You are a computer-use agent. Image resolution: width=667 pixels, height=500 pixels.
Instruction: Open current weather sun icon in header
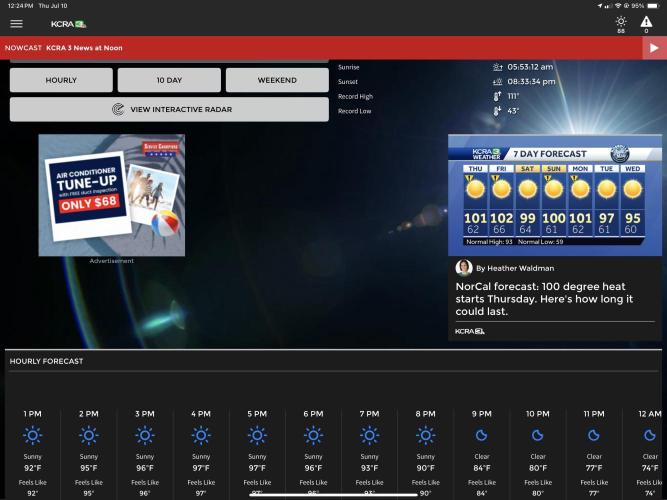621,21
